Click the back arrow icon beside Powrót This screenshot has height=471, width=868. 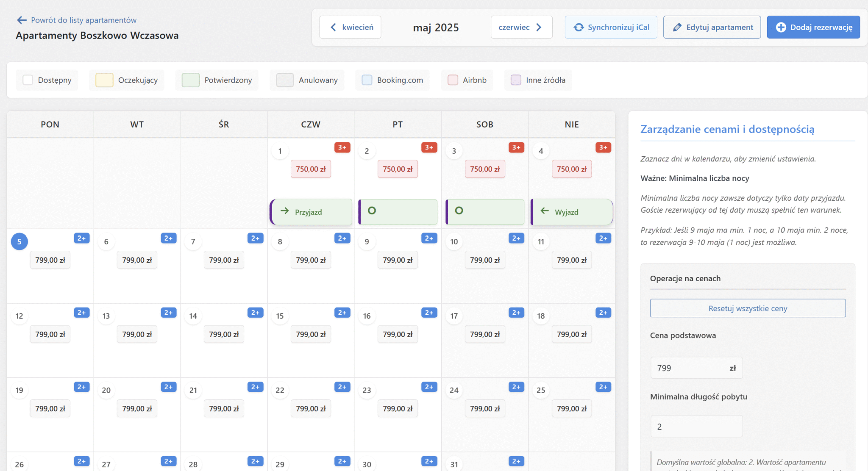pos(22,20)
